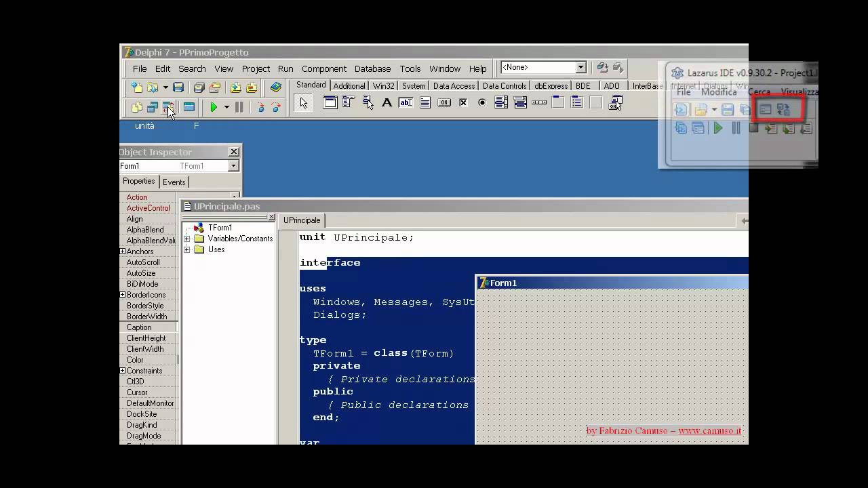868x488 pixels.
Task: Open the <None> desktop layout dropdown
Action: pyautogui.click(x=580, y=68)
